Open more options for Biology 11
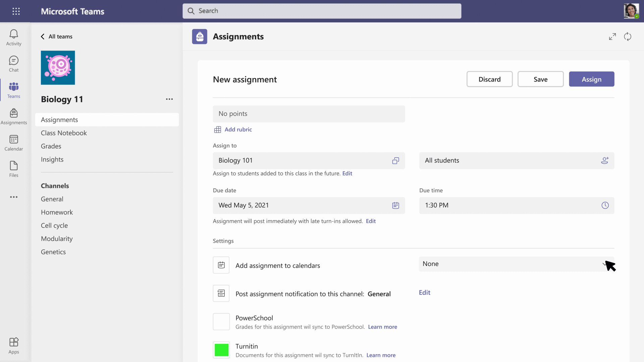644x362 pixels. [169, 99]
